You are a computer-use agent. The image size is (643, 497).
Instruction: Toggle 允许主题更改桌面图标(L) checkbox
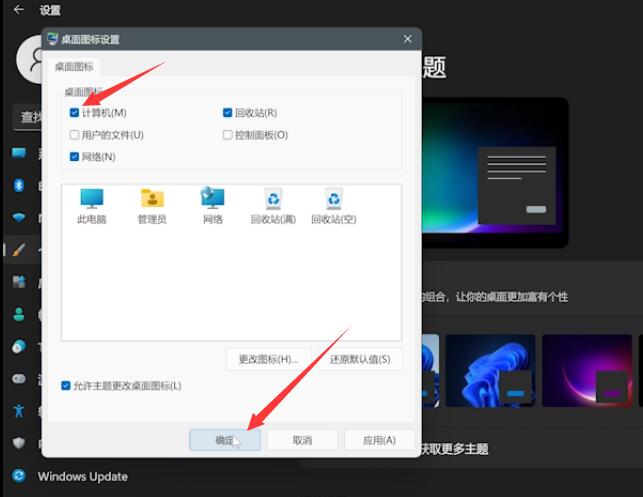pos(66,385)
